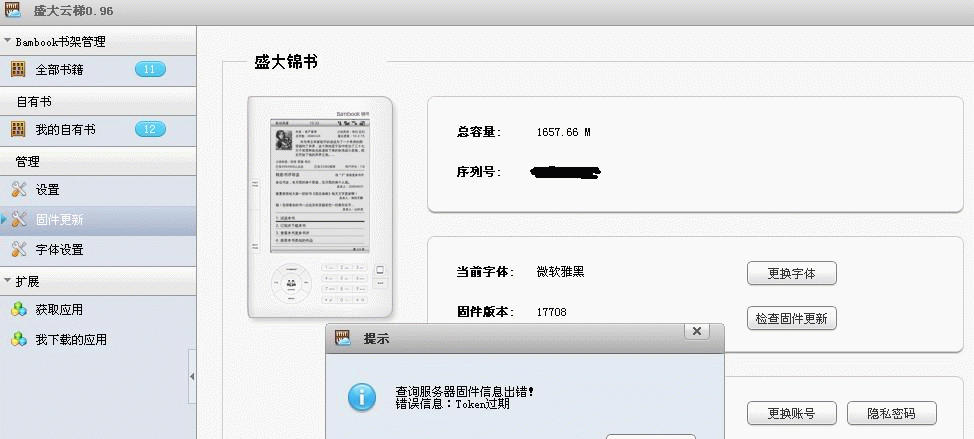Click the 当前字体 label
Viewport: 974px width, 439px height.
pyautogui.click(x=486, y=272)
